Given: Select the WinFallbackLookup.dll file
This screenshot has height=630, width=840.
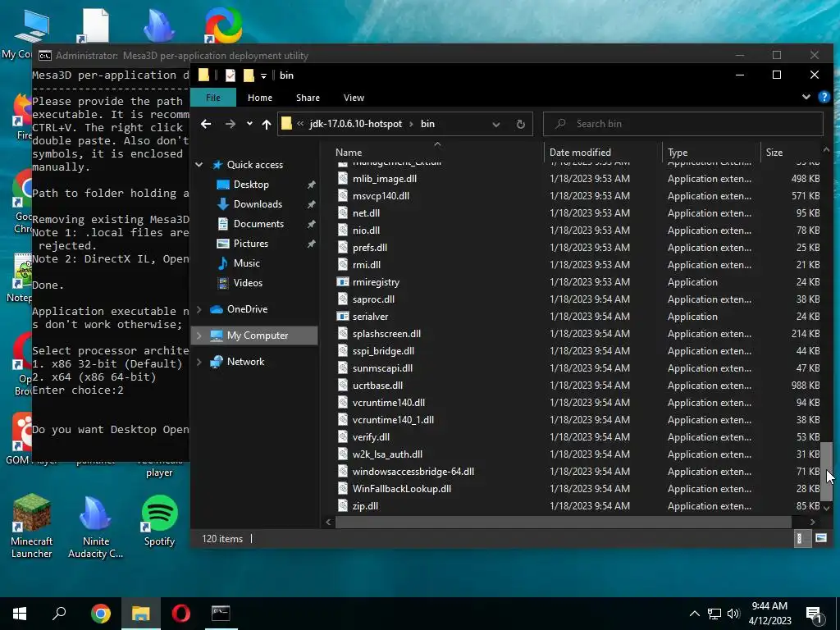Looking at the screenshot, I should pos(402,489).
